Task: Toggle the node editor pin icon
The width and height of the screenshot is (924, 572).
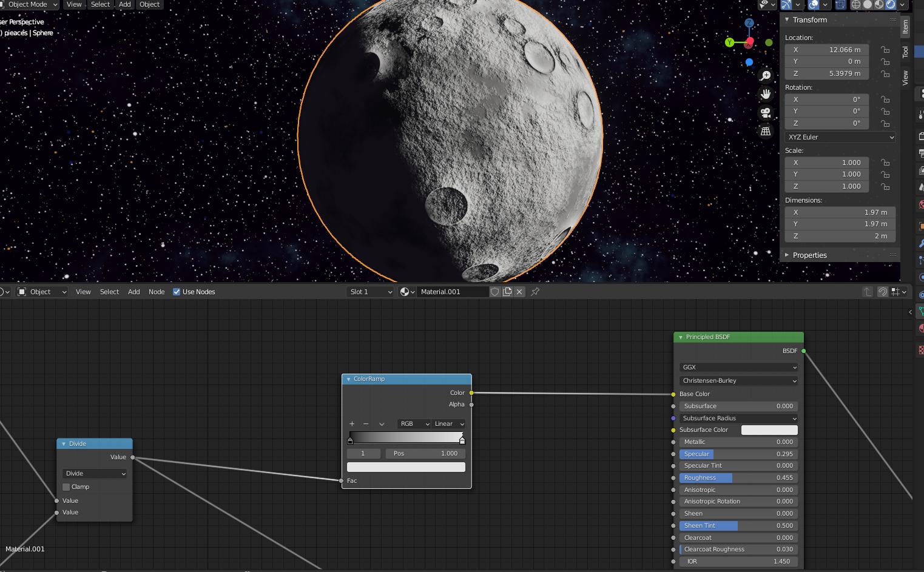Action: tap(535, 292)
